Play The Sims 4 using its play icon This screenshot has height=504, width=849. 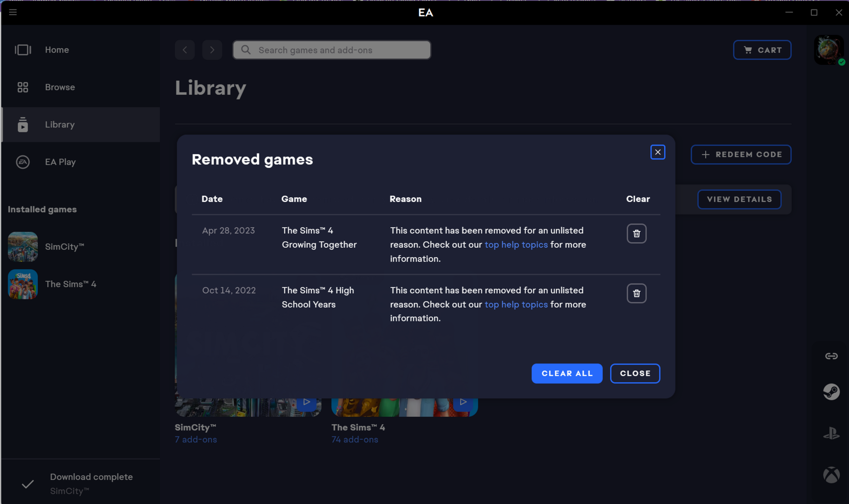click(x=463, y=402)
